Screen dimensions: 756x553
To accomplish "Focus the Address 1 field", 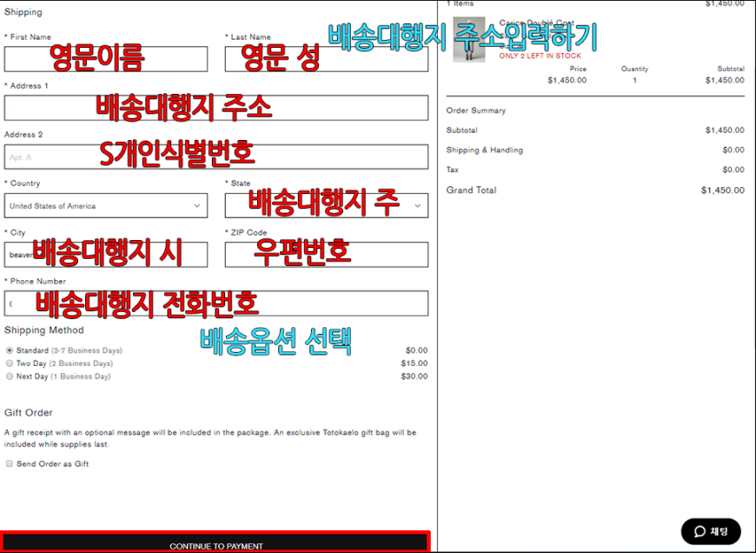I will click(216, 108).
